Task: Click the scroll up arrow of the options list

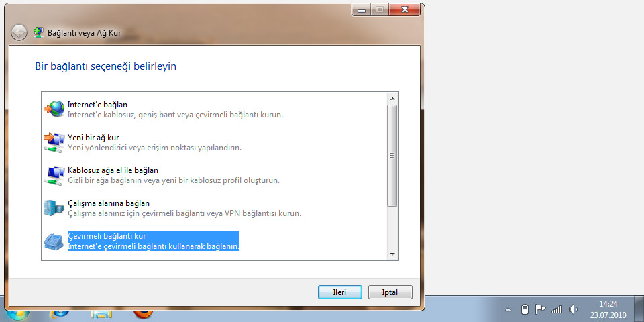Action: (x=392, y=99)
